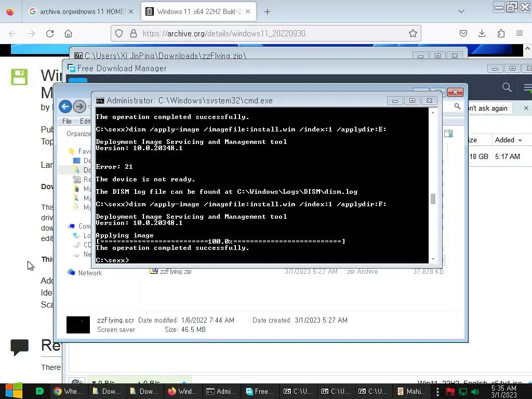Open Firefox downloads panel
Viewport: 532px width, 399px height.
(x=482, y=33)
